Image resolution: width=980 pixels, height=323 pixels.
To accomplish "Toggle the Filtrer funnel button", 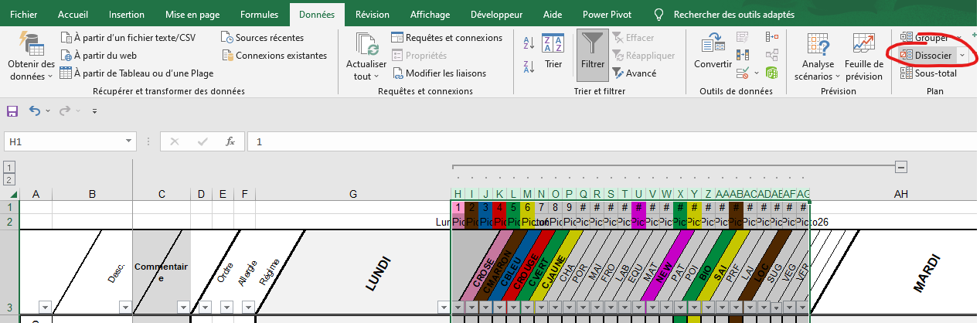I will pos(593,56).
